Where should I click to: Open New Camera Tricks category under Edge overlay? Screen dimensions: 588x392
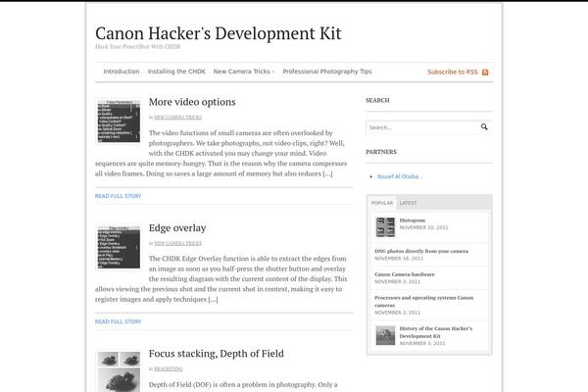click(177, 243)
